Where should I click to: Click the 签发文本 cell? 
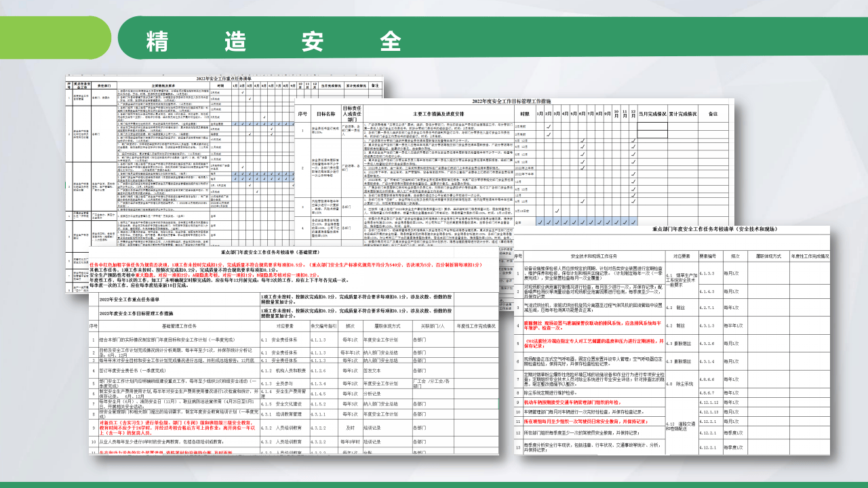[387, 371]
